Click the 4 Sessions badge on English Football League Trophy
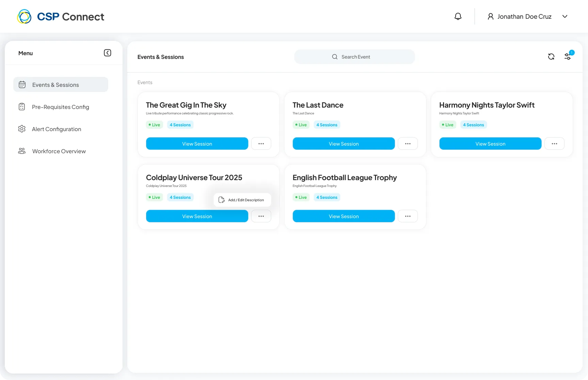The height and width of the screenshot is (380, 588). [327, 197]
